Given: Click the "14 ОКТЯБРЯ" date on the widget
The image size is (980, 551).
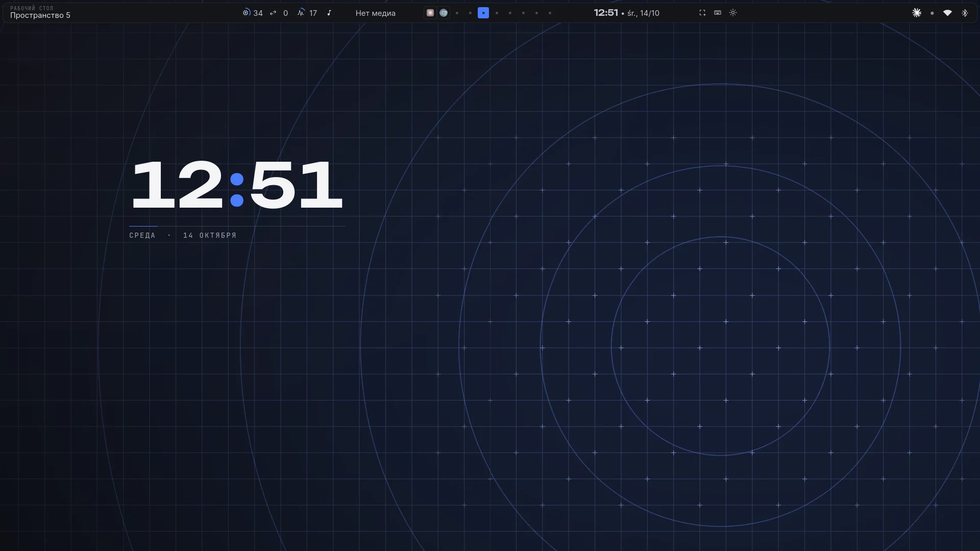Looking at the screenshot, I should (x=210, y=235).
